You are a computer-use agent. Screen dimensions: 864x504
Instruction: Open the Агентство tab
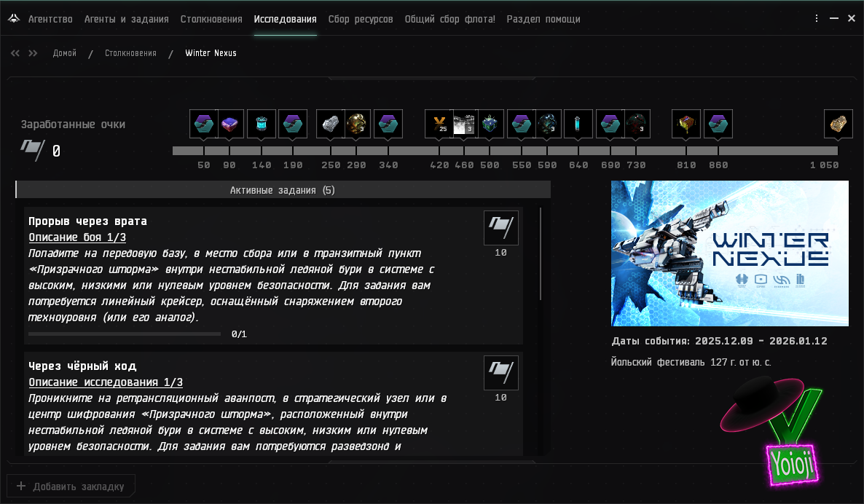(x=50, y=19)
